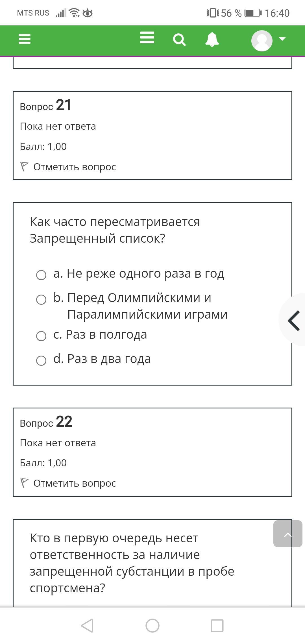The image size is (305, 644).
Task: Tap the scroll-to-top arrow button
Action: 288,534
